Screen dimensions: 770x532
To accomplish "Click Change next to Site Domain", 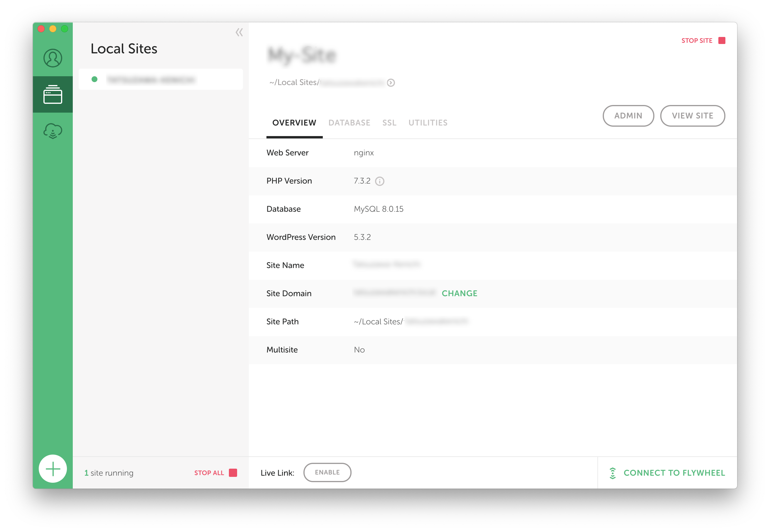I will coord(459,293).
